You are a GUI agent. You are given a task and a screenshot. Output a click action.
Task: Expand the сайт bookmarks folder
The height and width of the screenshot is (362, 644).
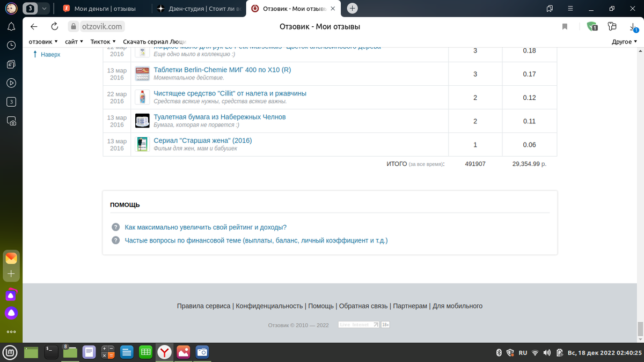click(74, 41)
